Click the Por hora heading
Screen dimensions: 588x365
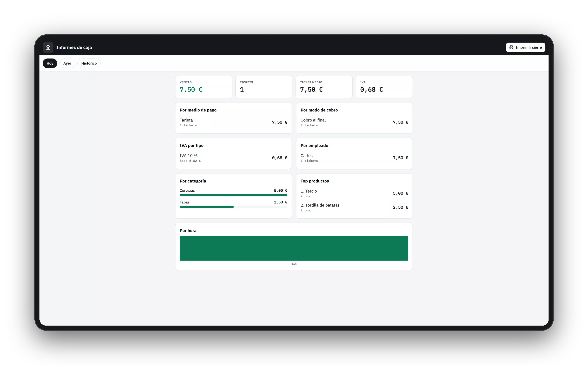(x=188, y=231)
